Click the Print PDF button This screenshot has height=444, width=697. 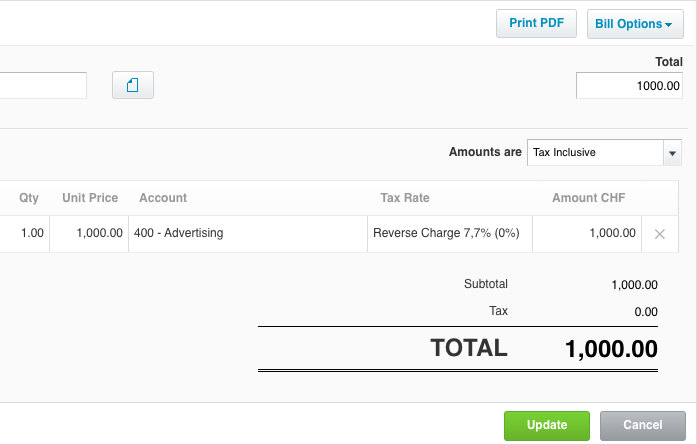point(536,24)
